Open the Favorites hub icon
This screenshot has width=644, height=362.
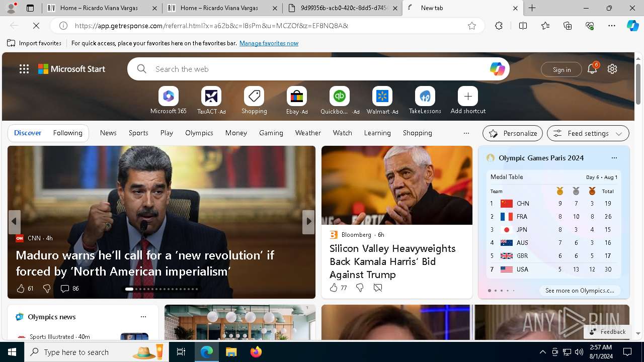click(x=545, y=26)
